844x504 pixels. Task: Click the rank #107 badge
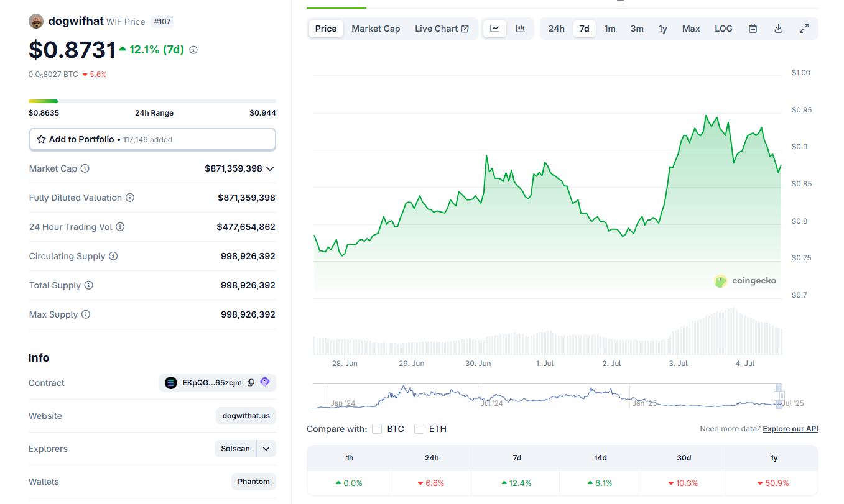162,22
